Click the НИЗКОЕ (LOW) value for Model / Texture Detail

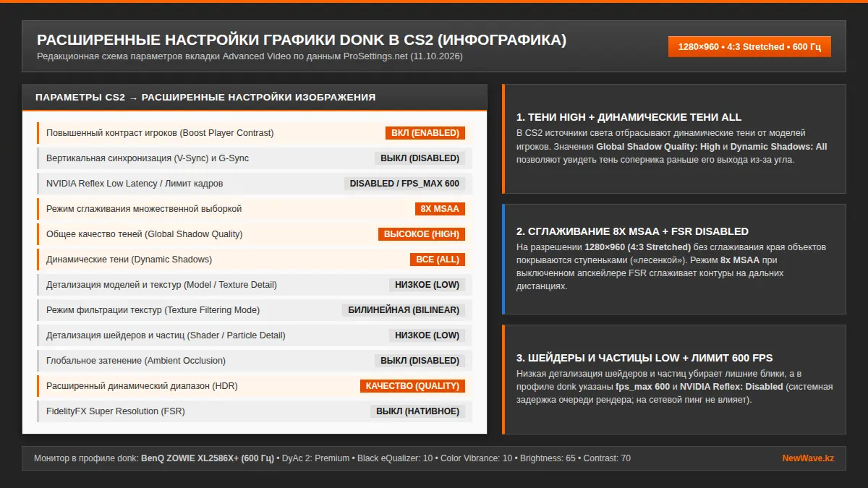427,285
